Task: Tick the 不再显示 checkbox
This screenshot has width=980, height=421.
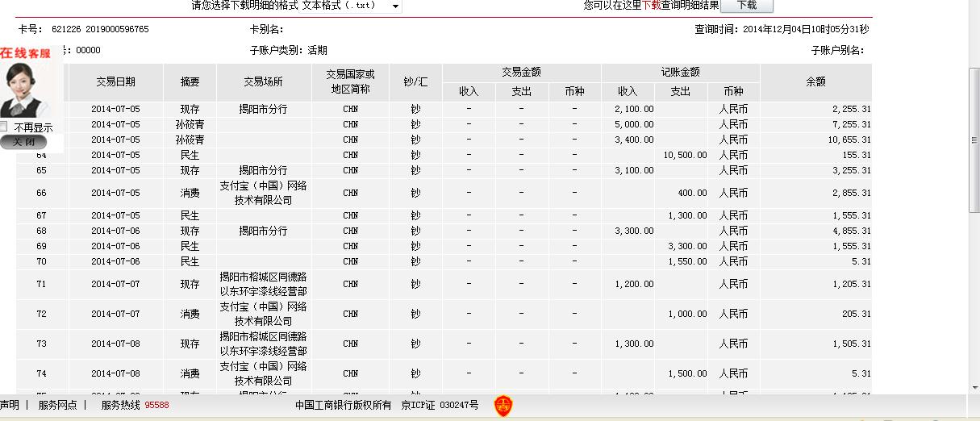Action: (4, 127)
